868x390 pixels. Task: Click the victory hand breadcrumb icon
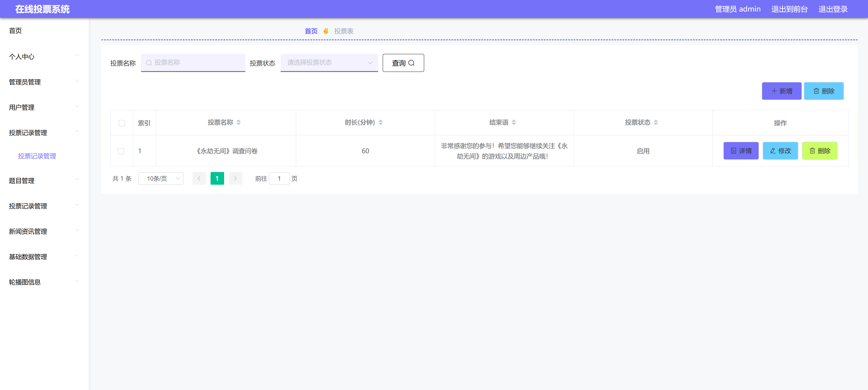coord(325,31)
